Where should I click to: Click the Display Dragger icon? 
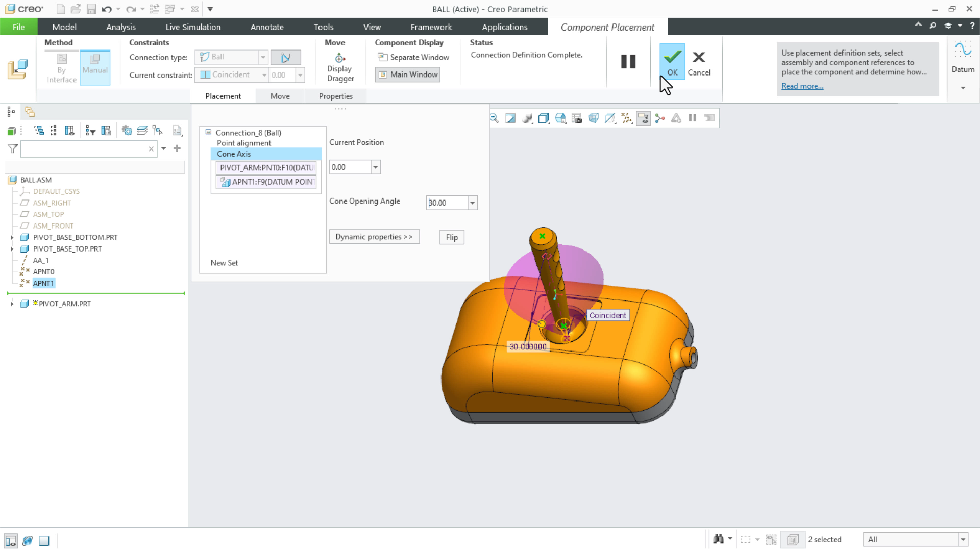tap(340, 58)
